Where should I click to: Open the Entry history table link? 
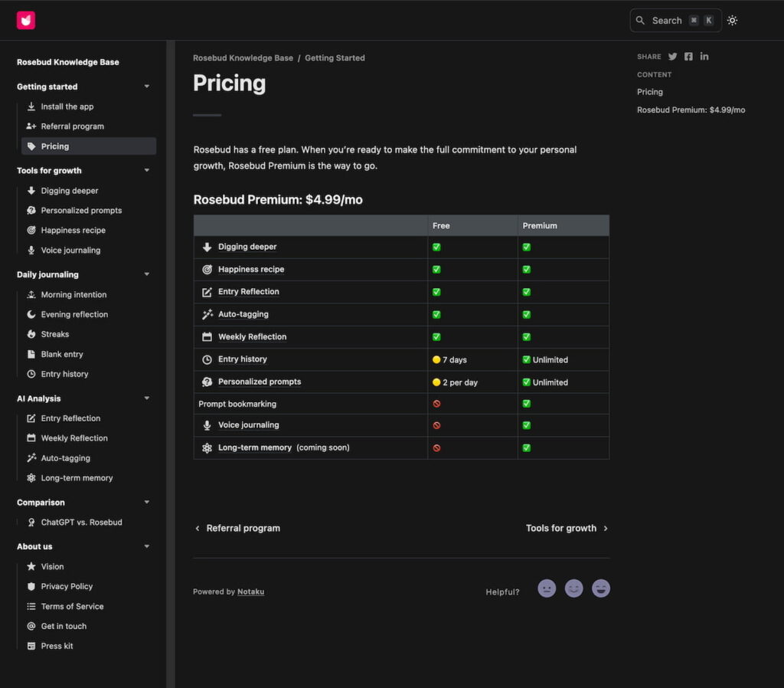pyautogui.click(x=243, y=359)
